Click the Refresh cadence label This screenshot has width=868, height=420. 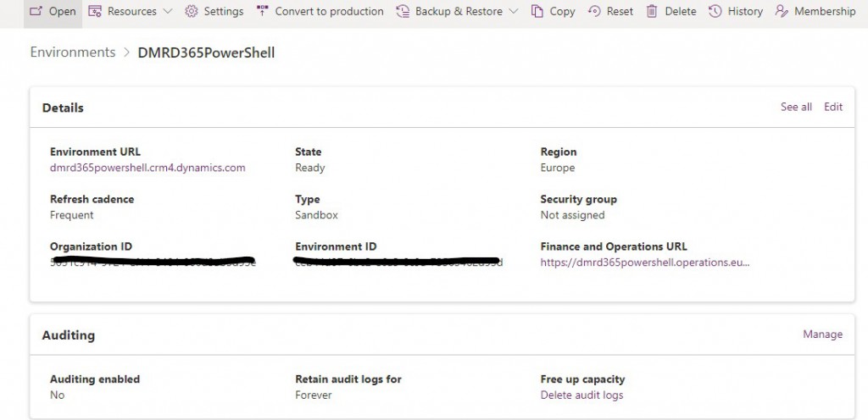coord(92,200)
